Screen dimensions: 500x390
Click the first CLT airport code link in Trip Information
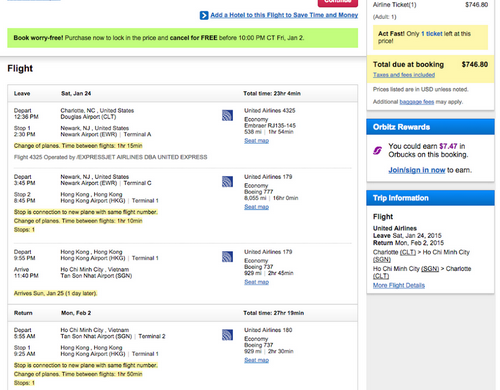click(x=408, y=252)
